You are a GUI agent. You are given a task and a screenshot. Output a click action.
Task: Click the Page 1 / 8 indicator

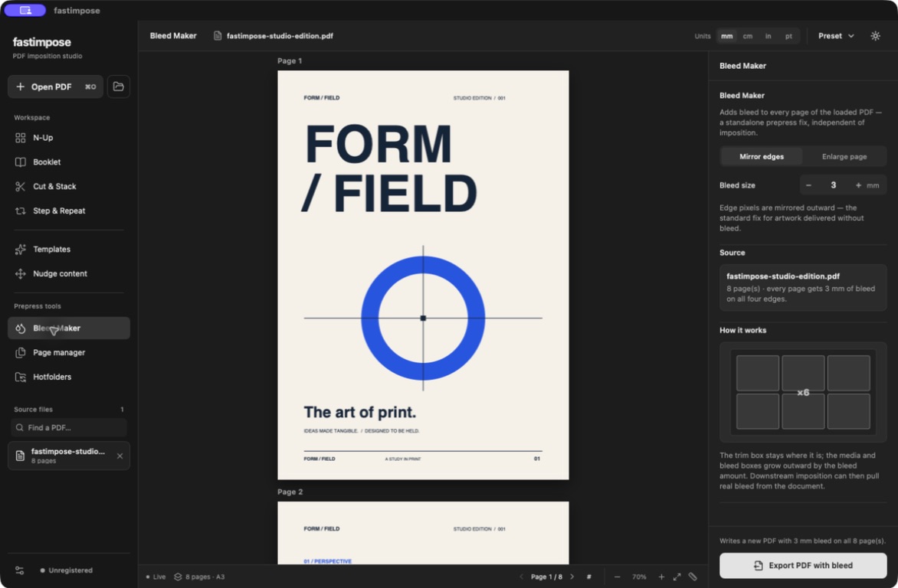click(x=546, y=577)
